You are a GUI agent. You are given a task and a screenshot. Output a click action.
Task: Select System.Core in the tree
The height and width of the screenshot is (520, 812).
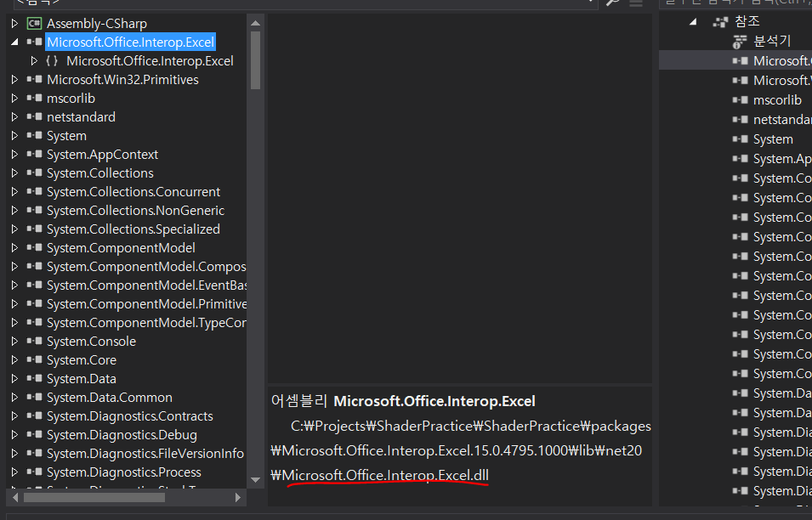click(x=82, y=359)
